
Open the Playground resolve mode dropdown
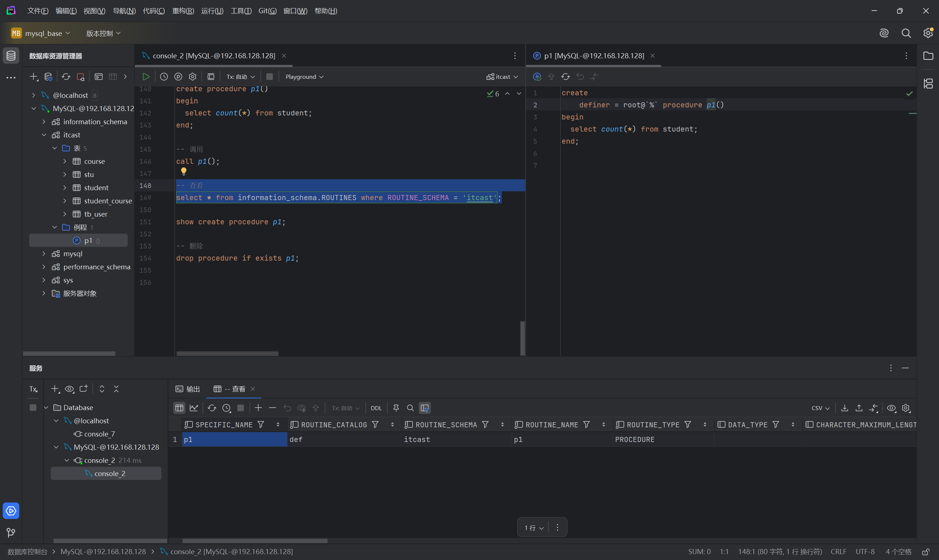pyautogui.click(x=304, y=77)
